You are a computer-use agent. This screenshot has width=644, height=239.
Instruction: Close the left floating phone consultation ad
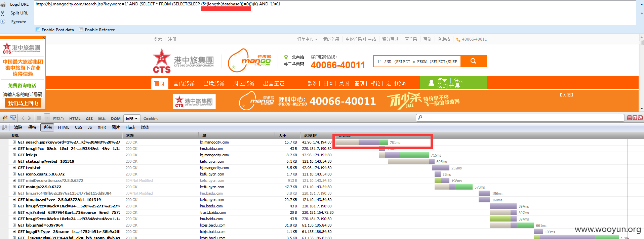click(x=44, y=38)
